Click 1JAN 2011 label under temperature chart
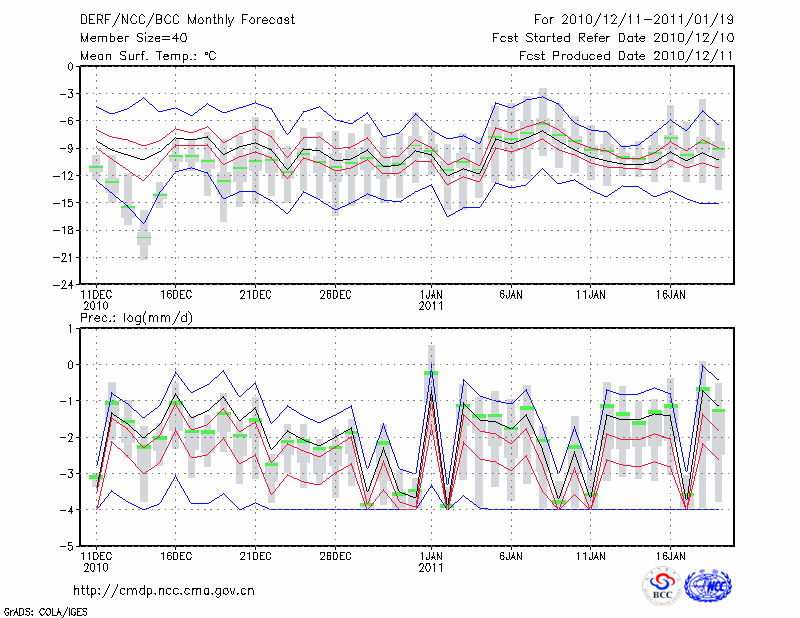 (x=432, y=299)
